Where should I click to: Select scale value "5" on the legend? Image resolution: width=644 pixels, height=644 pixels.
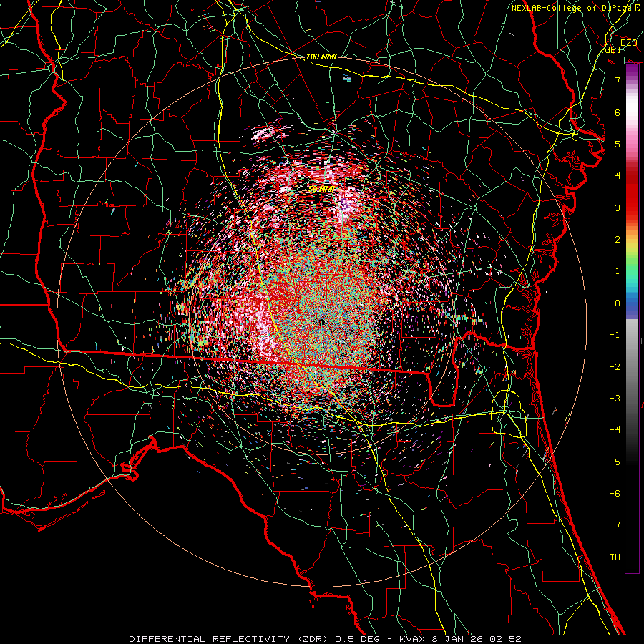pos(618,144)
